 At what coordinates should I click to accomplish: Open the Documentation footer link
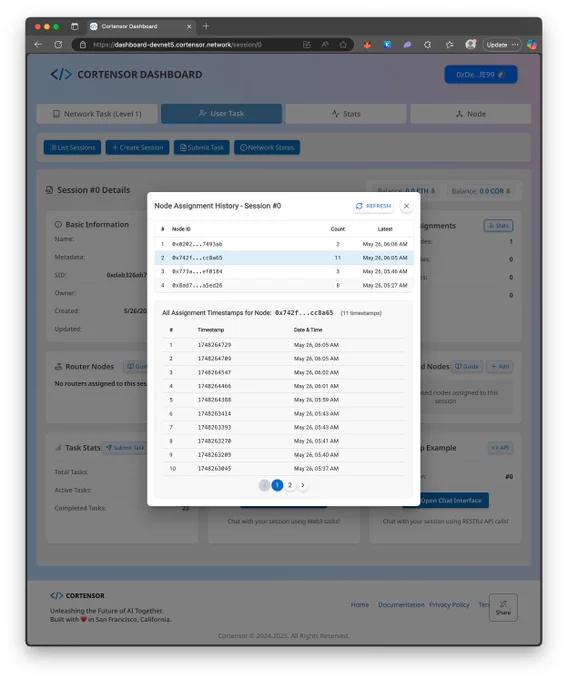click(401, 605)
